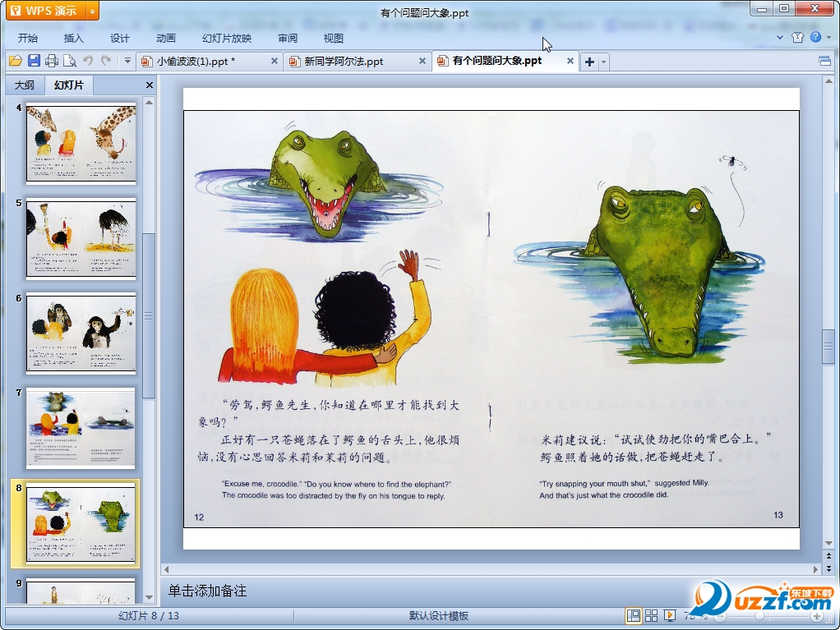Screen dimensions: 840x630
Task: Open the 视图 menu tab
Action: 333,38
